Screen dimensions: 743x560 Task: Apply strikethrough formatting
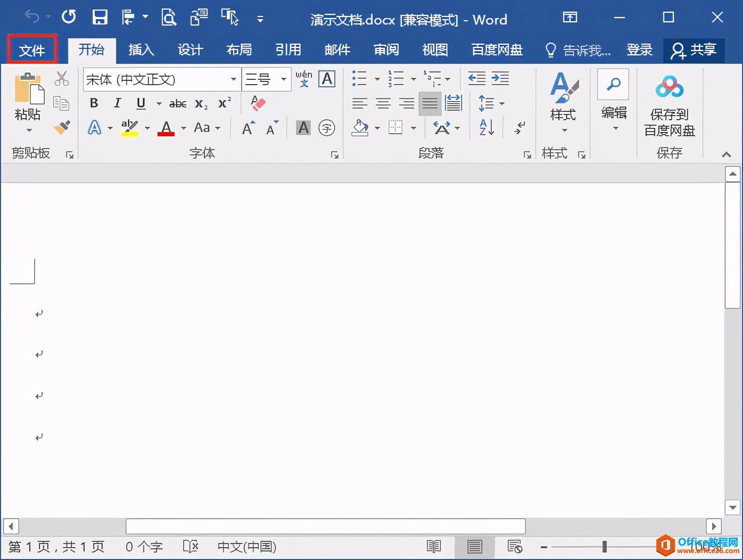[x=177, y=103]
